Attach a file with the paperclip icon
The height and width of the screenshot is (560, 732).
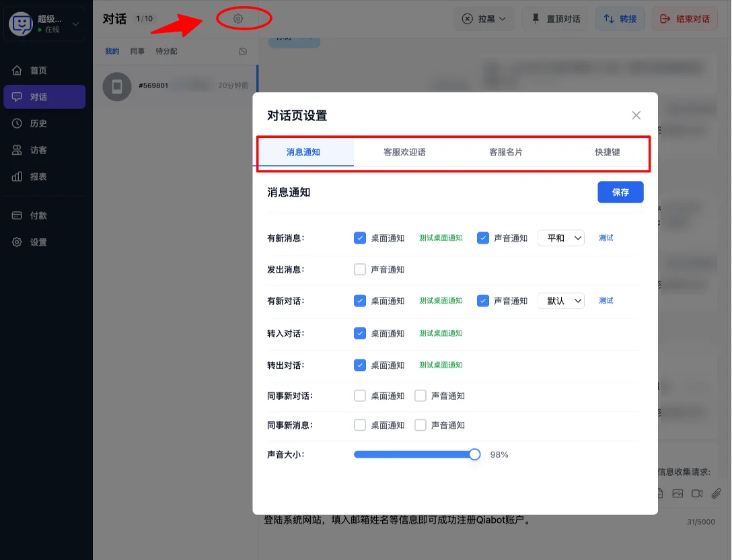715,493
